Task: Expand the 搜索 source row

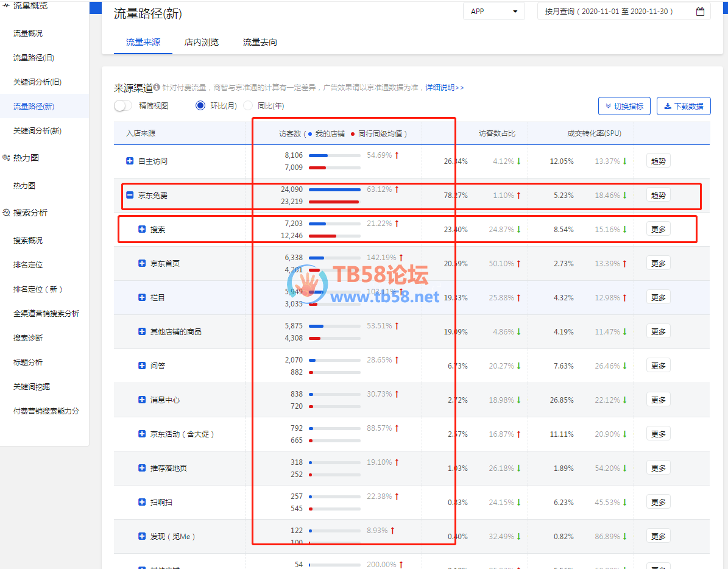Action: click(x=142, y=229)
